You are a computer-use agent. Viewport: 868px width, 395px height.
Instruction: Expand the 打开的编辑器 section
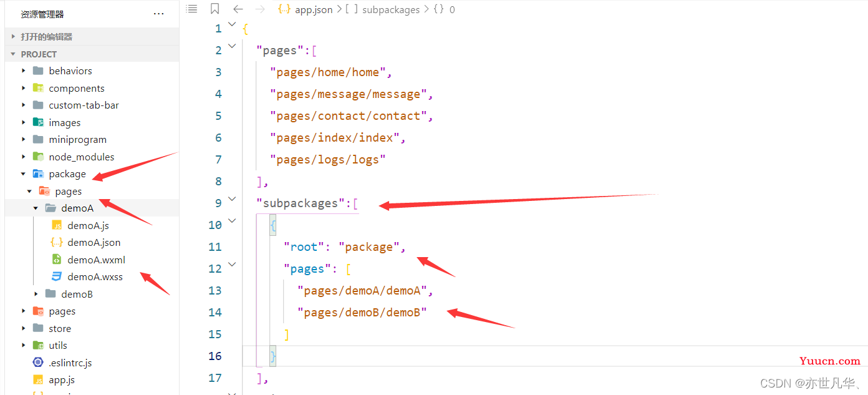coord(13,37)
